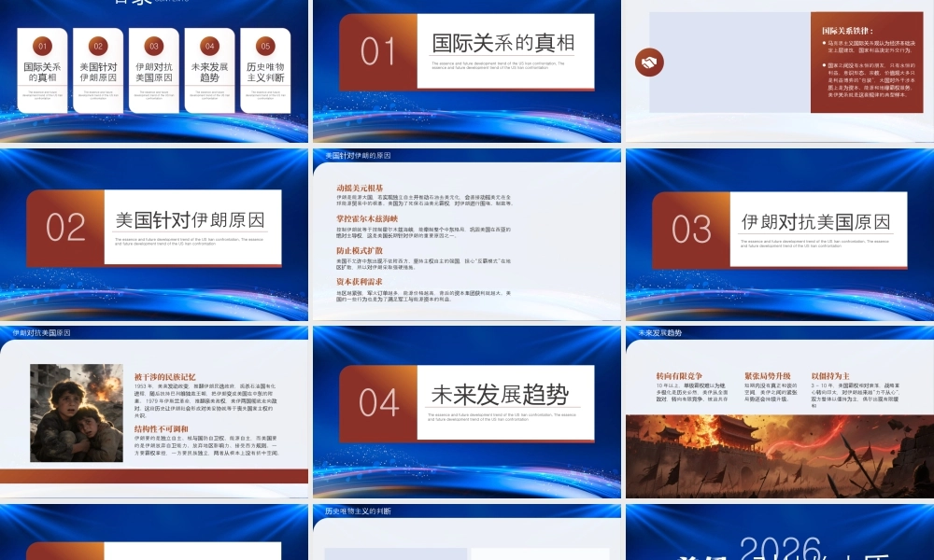Select the contents card labeled 历史唯物主义判断
The width and height of the screenshot is (934, 560).
pyautogui.click(x=265, y=70)
